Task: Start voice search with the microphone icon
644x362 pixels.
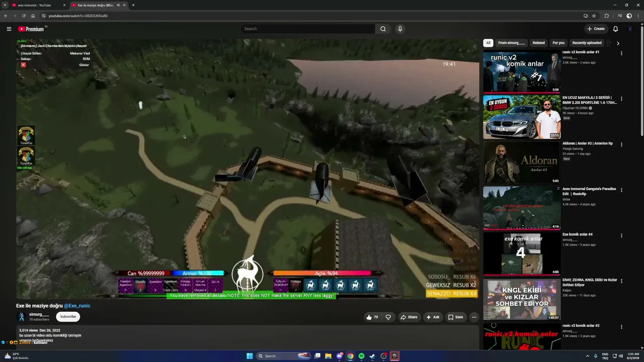Action: (x=400, y=29)
